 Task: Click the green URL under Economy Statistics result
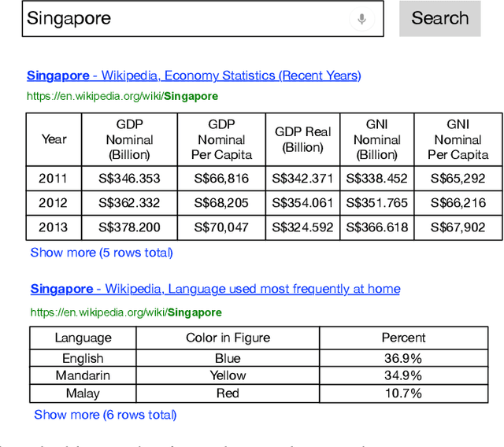[x=122, y=96]
